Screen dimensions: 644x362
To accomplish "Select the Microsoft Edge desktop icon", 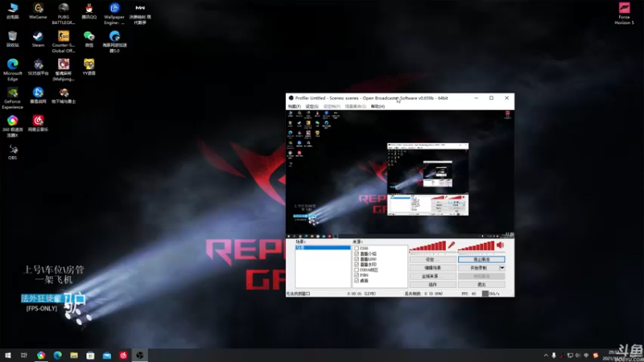I will (x=12, y=70).
